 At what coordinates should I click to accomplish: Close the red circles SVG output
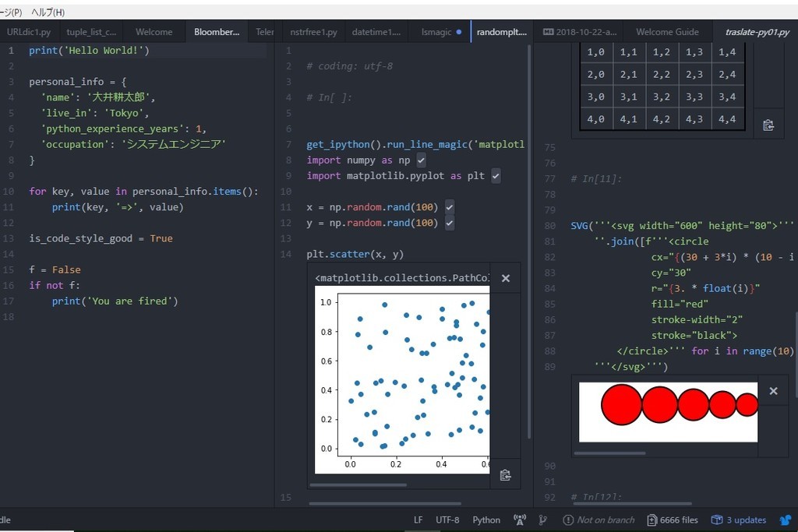tap(773, 390)
